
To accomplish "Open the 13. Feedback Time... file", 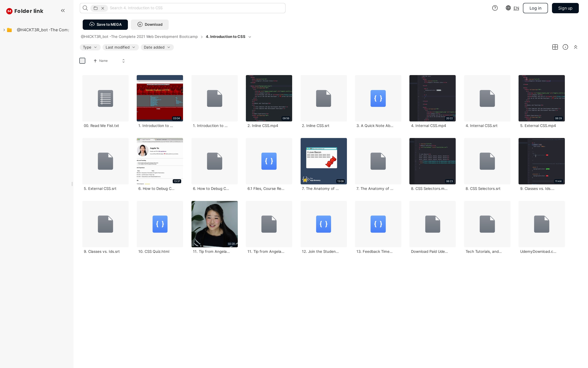I will pos(378,224).
